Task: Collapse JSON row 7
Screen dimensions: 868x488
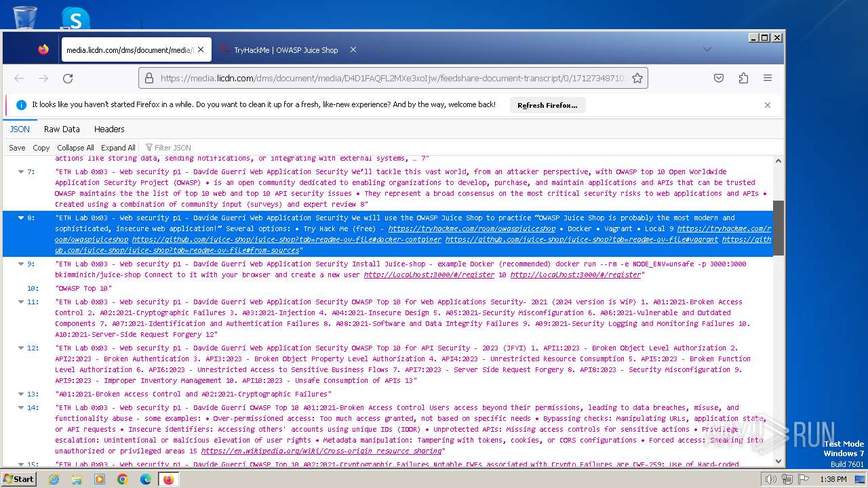Action: pyautogui.click(x=21, y=172)
